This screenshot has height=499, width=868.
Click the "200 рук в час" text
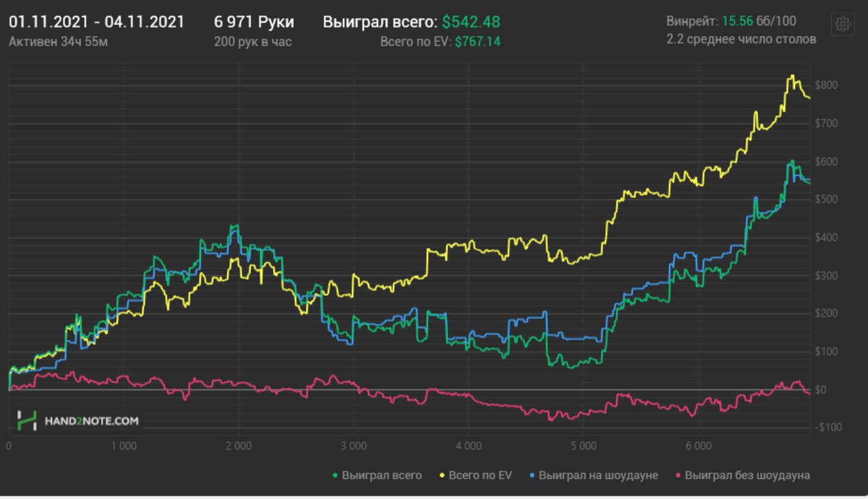pos(253,42)
